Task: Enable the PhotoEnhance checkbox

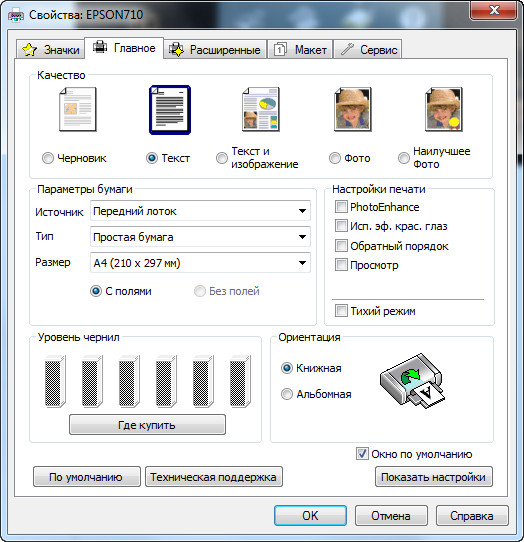Action: [341, 207]
